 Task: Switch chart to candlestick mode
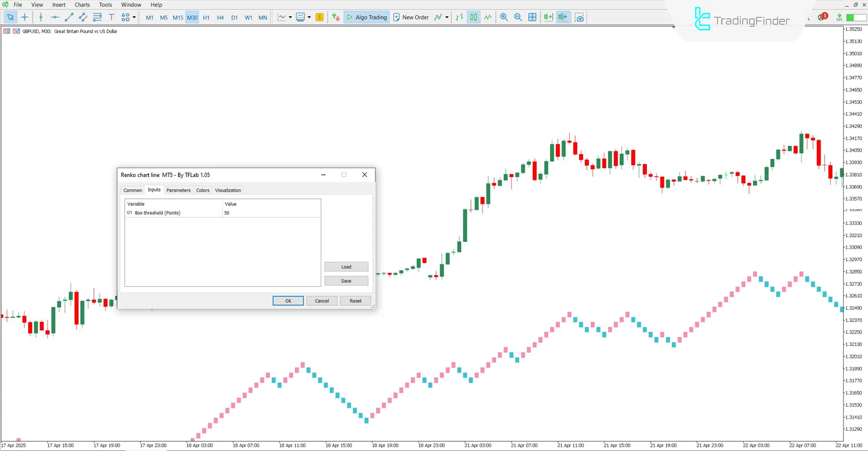[473, 17]
